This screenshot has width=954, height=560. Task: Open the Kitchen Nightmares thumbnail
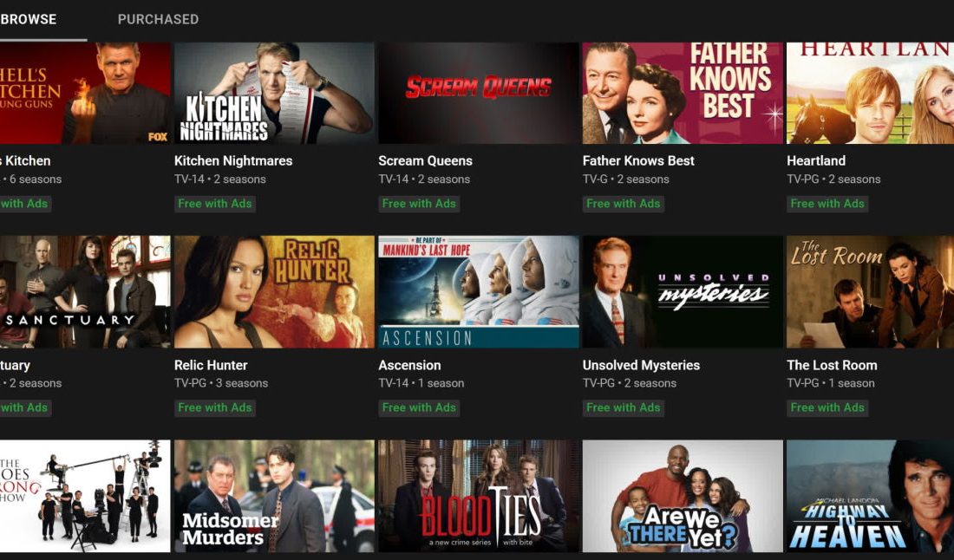274,93
